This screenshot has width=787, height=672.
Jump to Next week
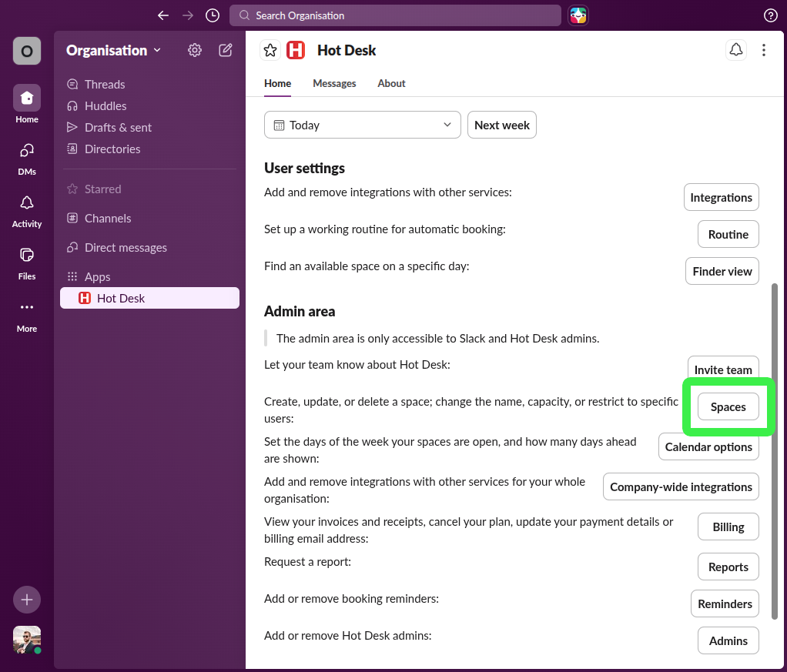[x=501, y=124]
